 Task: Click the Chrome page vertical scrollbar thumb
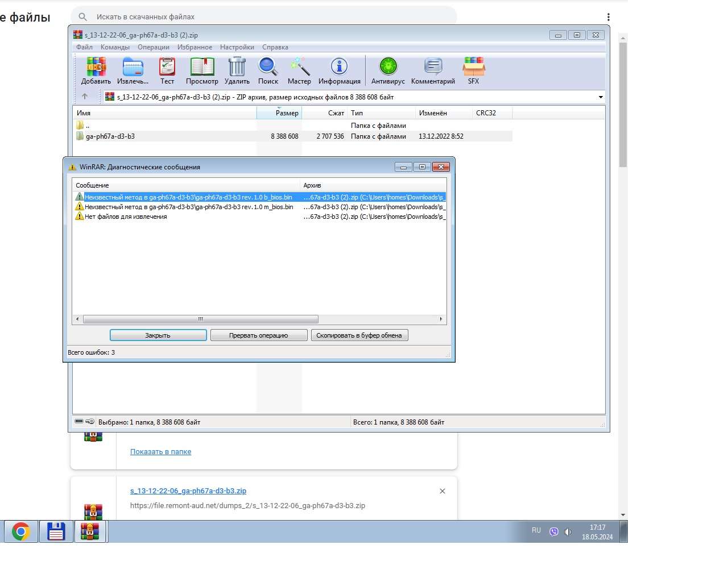click(x=623, y=105)
